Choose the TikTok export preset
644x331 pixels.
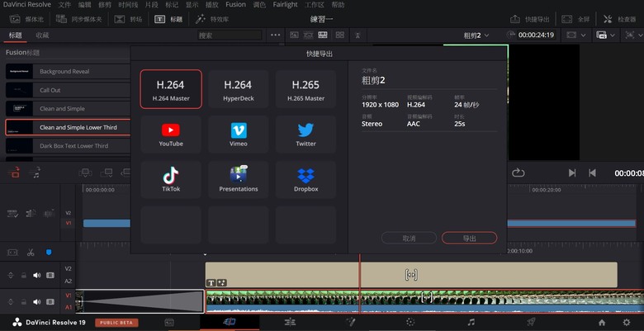click(x=171, y=179)
